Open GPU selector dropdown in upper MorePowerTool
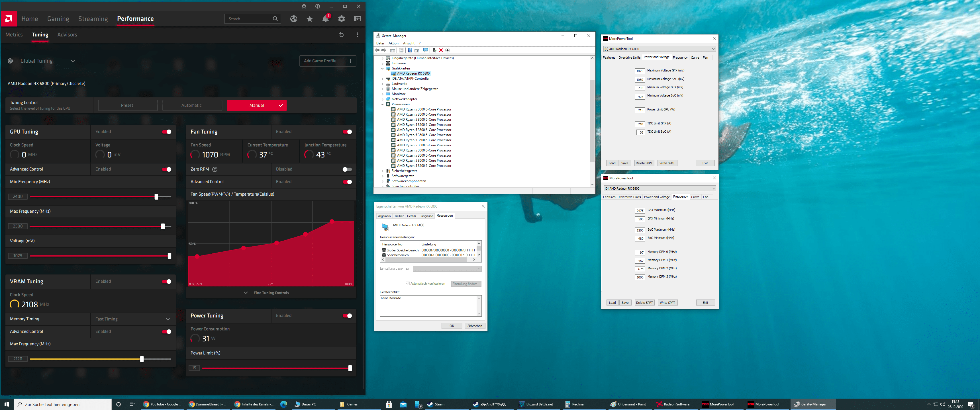980x410 pixels. pos(659,49)
